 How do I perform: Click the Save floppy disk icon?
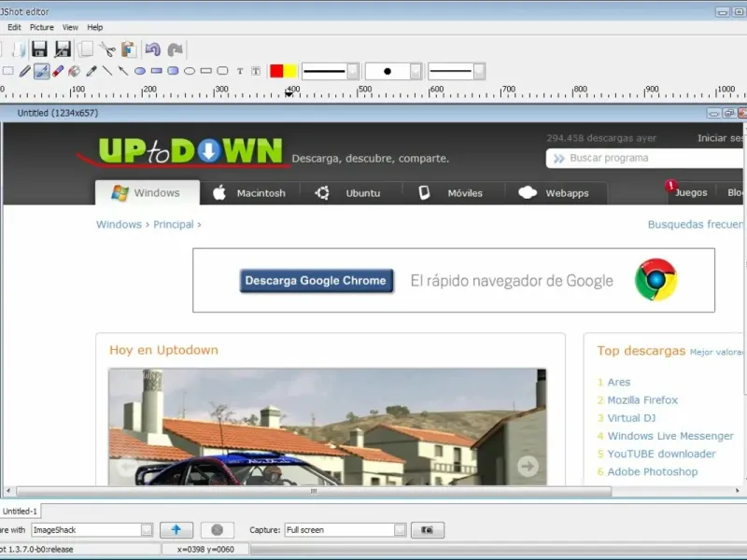pyautogui.click(x=39, y=49)
